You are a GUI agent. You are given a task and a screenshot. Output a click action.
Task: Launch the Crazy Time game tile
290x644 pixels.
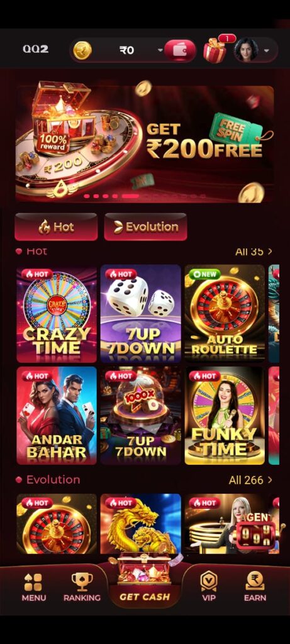[x=57, y=314]
